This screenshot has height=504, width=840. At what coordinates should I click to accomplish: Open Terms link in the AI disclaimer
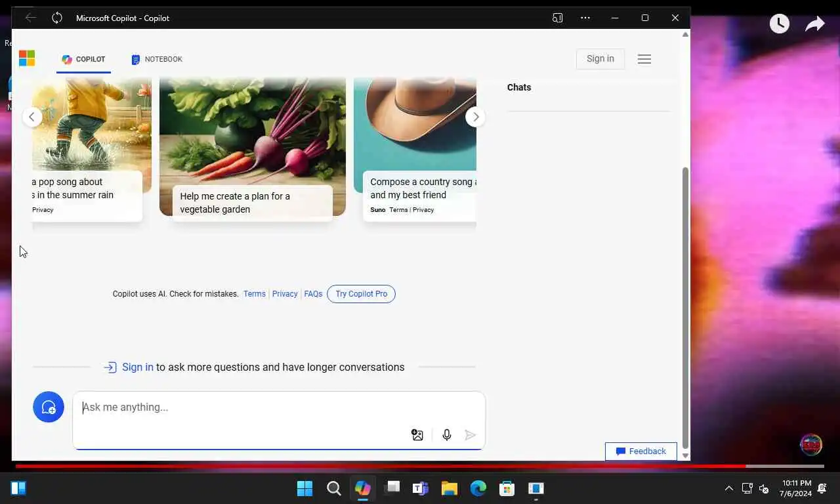coord(255,294)
